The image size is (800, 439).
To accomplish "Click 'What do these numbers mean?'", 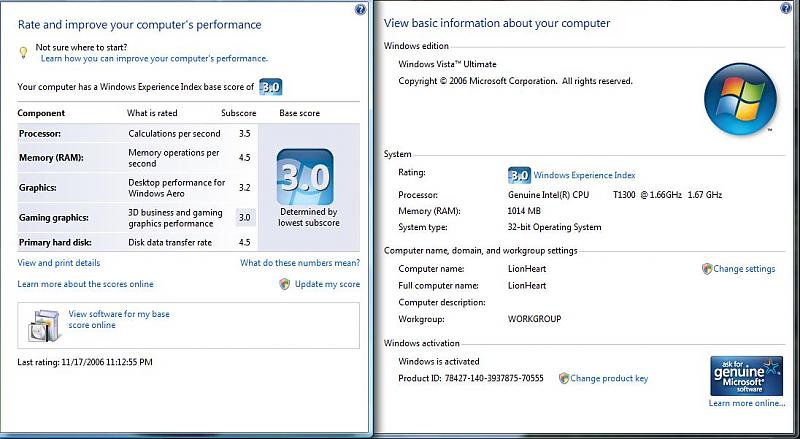I will pos(300,263).
